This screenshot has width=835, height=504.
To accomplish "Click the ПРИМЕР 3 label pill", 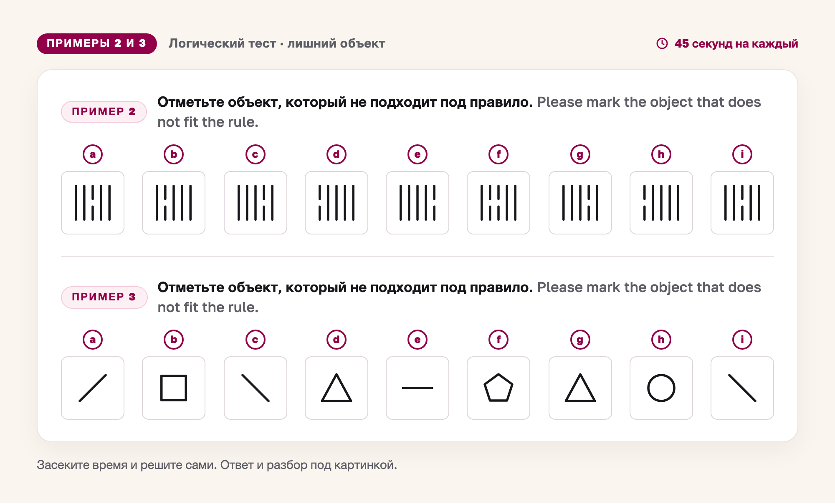I will click(104, 297).
